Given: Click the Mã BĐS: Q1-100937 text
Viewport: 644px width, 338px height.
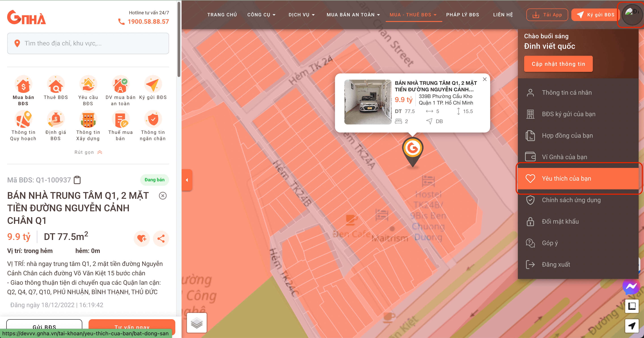Looking at the screenshot, I should [x=39, y=180].
